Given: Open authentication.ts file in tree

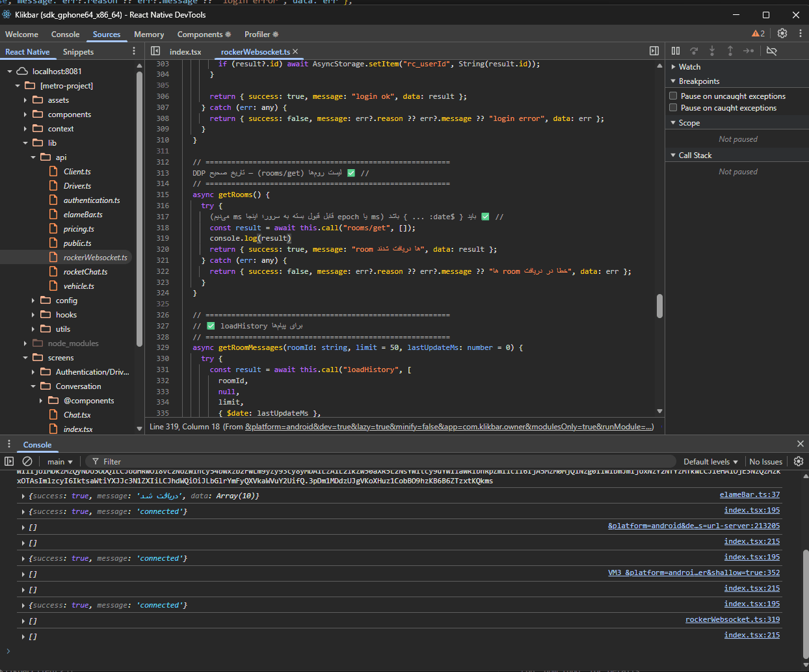Looking at the screenshot, I should 92,200.
